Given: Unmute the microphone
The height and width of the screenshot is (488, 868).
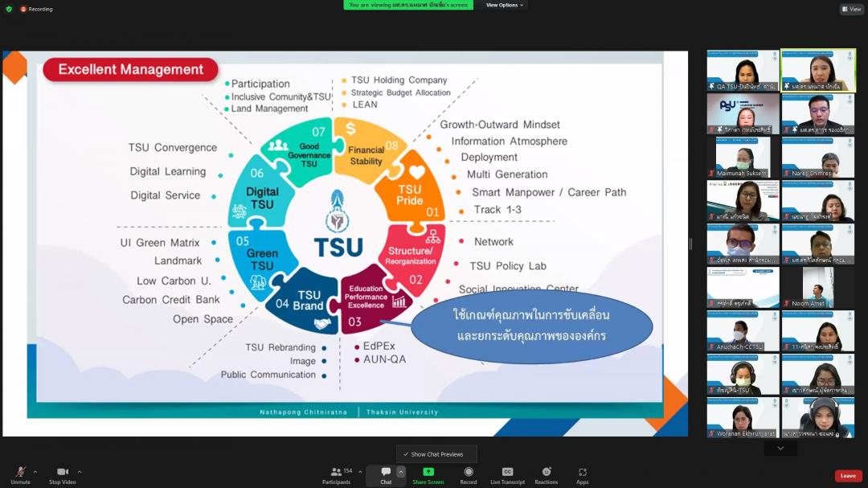Looking at the screenshot, I should 20,474.
